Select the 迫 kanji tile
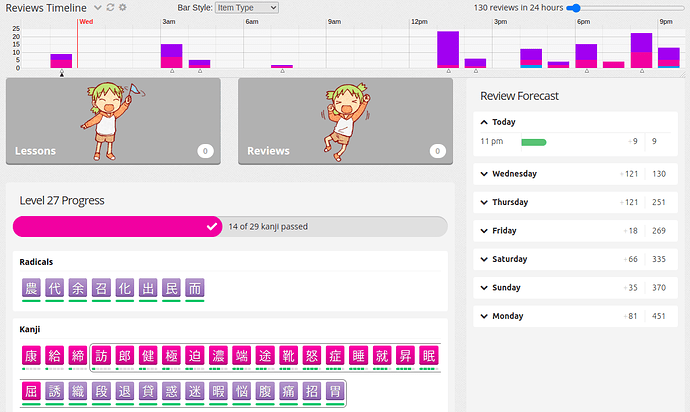Viewport: 690px width, 412px height. pos(195,356)
